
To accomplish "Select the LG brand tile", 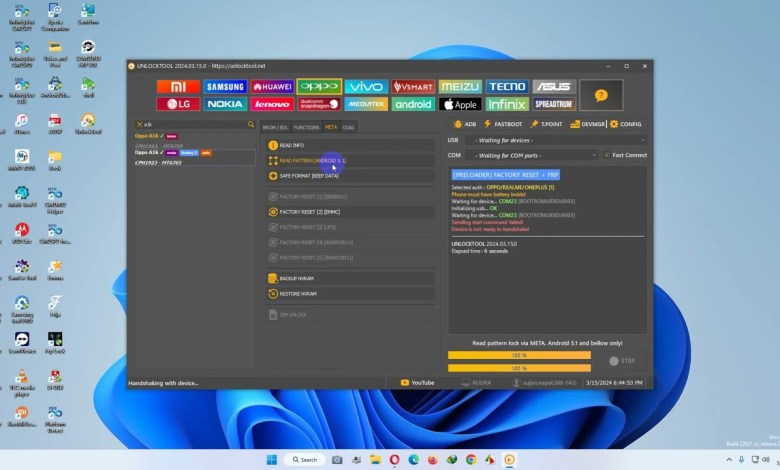I will [178, 104].
